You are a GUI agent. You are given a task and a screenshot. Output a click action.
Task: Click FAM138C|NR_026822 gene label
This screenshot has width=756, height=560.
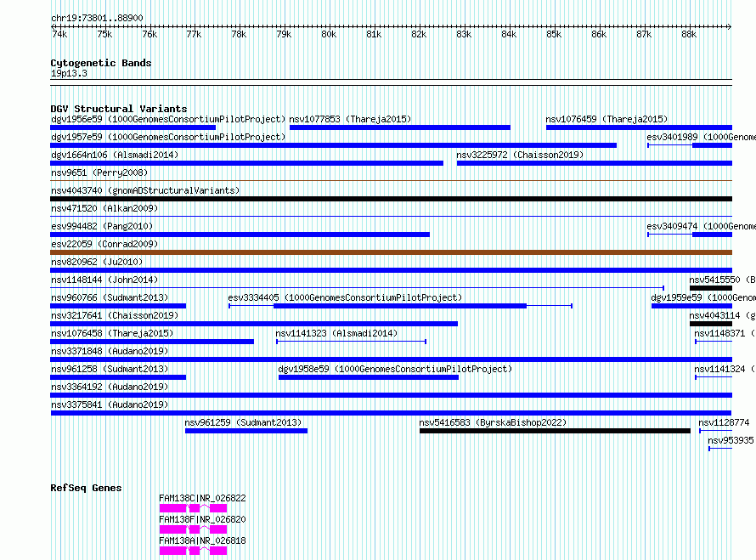click(x=202, y=498)
